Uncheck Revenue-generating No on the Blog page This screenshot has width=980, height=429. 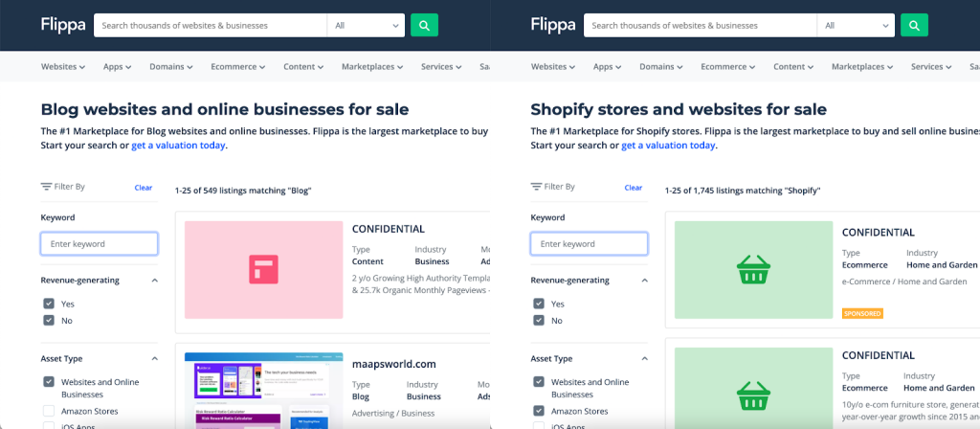[x=49, y=320]
